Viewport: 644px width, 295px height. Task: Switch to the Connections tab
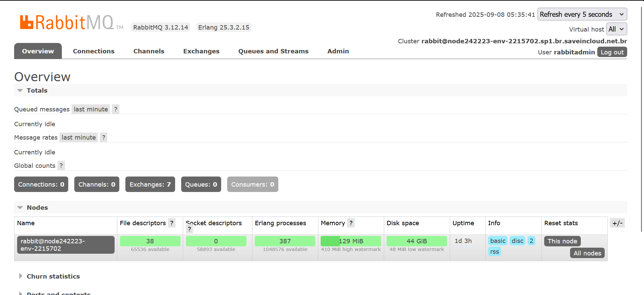94,51
